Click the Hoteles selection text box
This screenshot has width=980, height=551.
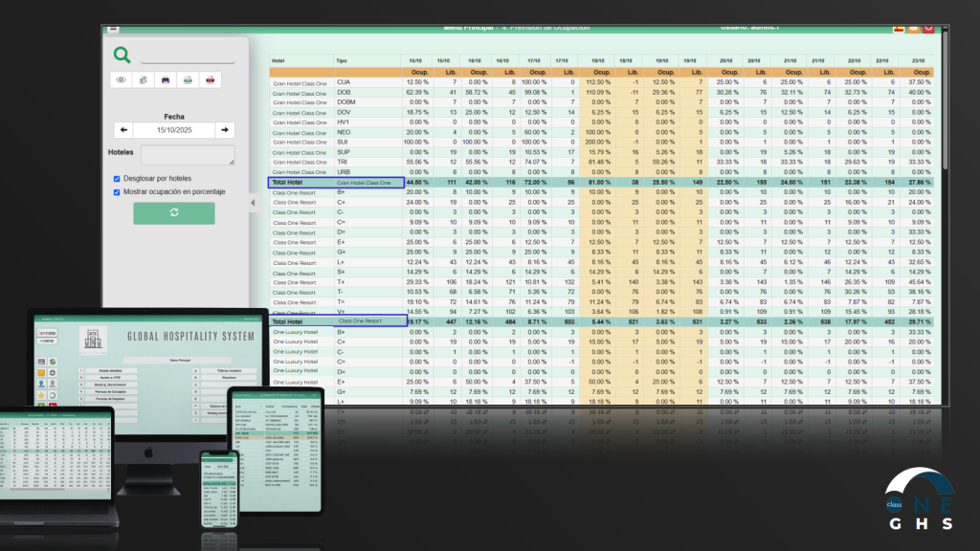(x=188, y=155)
